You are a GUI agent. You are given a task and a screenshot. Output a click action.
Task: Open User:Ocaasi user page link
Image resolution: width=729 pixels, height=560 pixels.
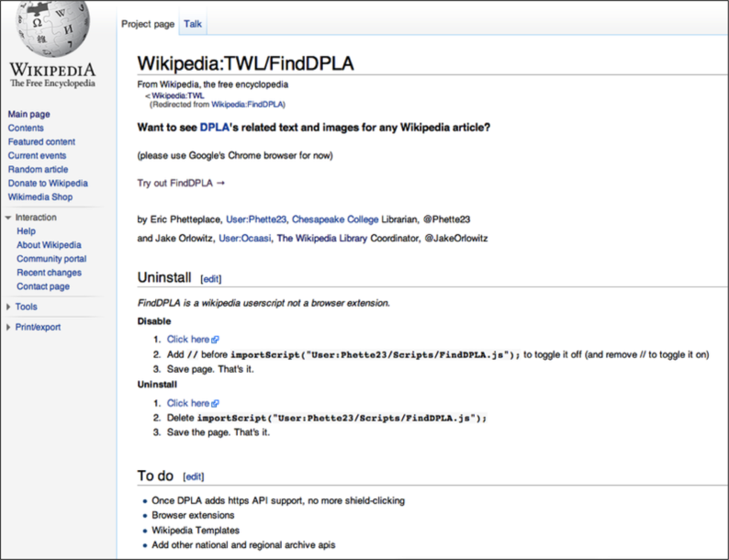pos(244,239)
